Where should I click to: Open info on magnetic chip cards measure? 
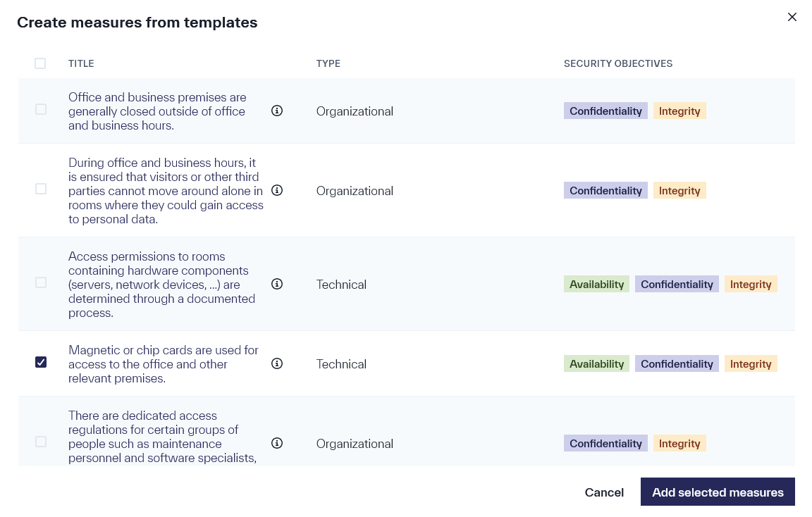click(277, 363)
